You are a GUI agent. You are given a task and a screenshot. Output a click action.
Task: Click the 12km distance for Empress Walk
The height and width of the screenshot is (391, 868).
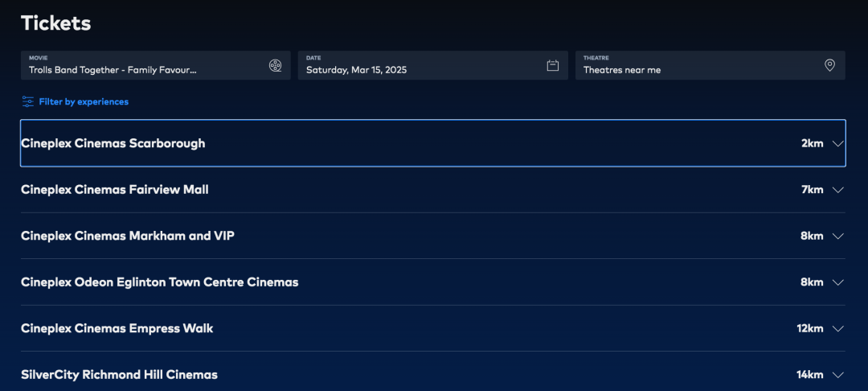point(810,328)
